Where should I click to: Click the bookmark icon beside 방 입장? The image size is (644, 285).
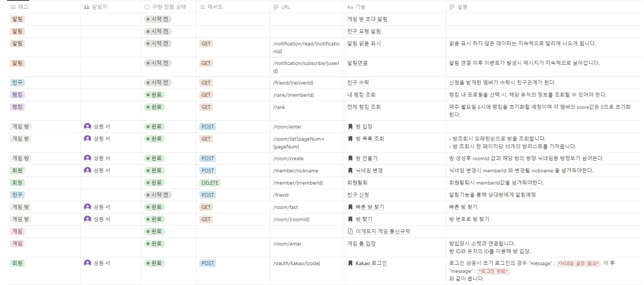(x=350, y=127)
